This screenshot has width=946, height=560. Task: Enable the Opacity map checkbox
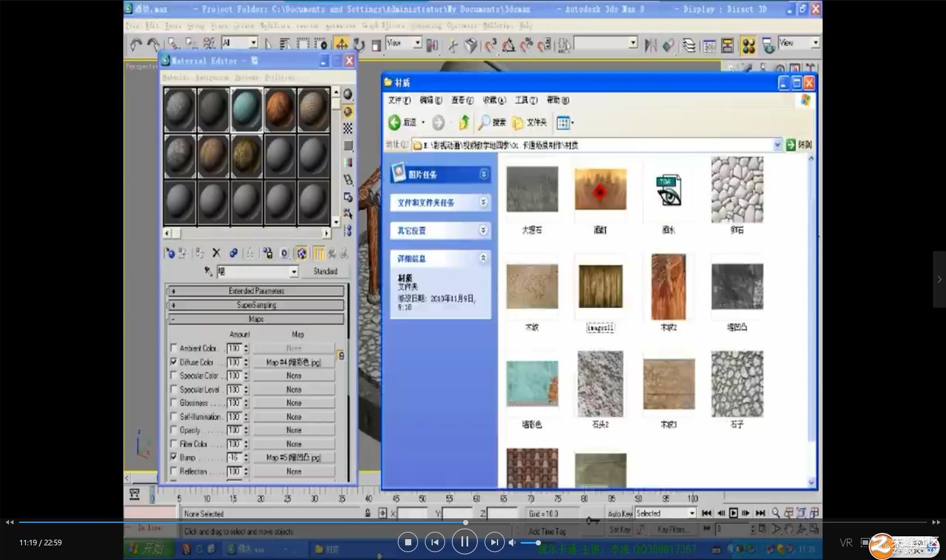pos(174,430)
